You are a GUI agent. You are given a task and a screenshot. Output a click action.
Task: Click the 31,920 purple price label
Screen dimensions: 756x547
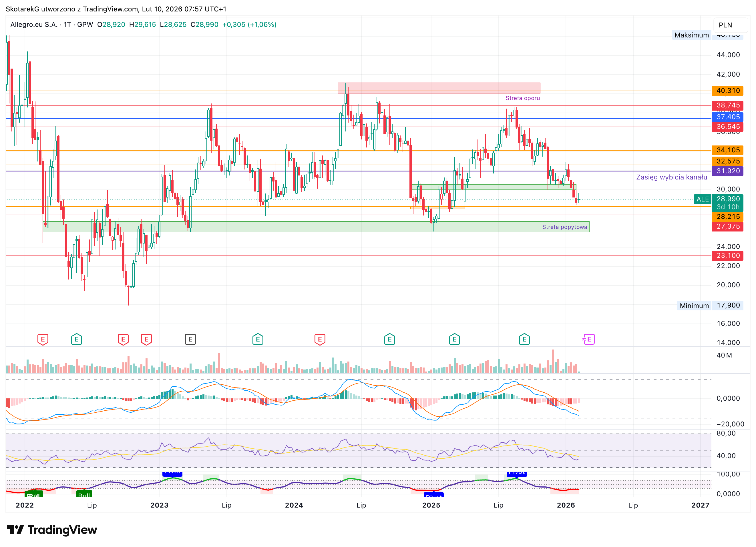728,171
